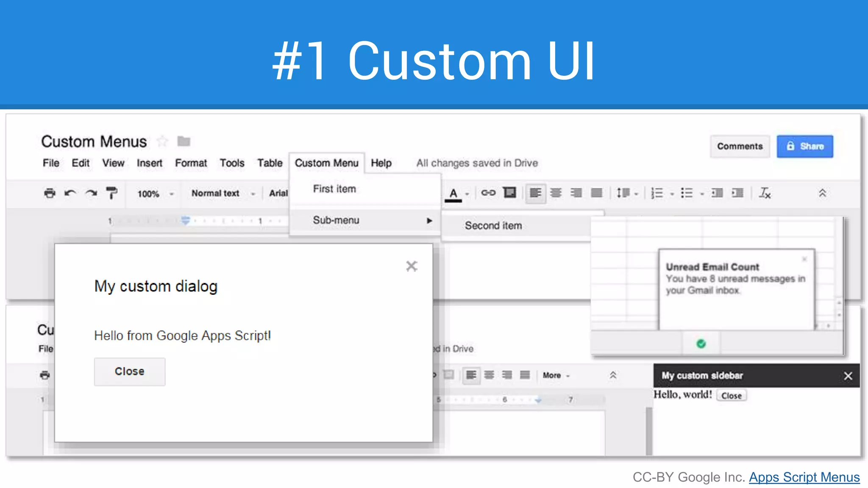Click the blue Share button
Screen dimensions: 868x488
click(x=804, y=147)
